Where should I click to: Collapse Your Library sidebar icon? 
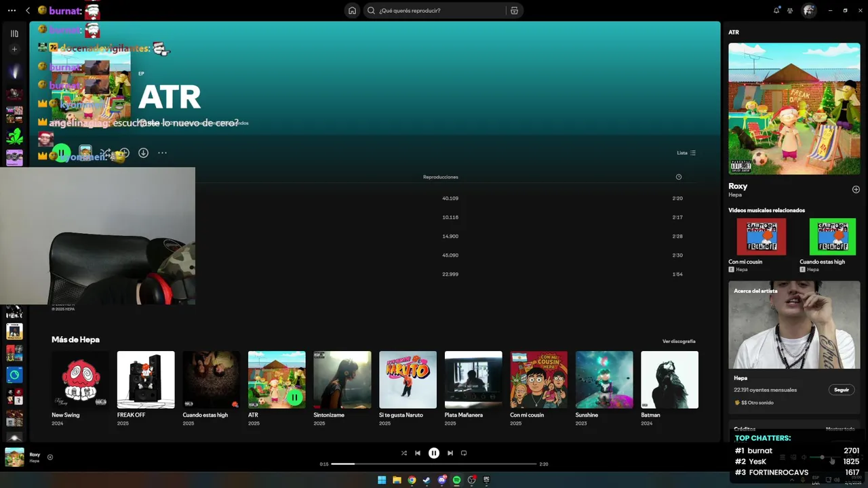pyautogui.click(x=14, y=33)
